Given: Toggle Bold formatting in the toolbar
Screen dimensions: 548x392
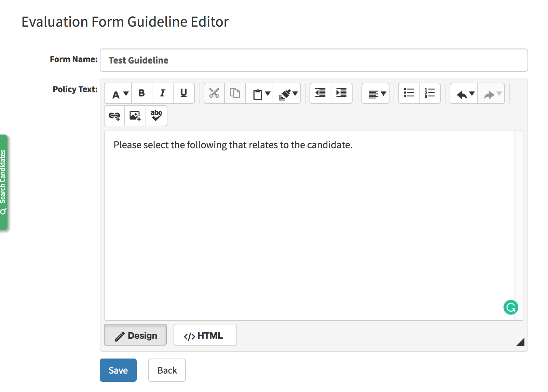Looking at the screenshot, I should pos(141,93).
